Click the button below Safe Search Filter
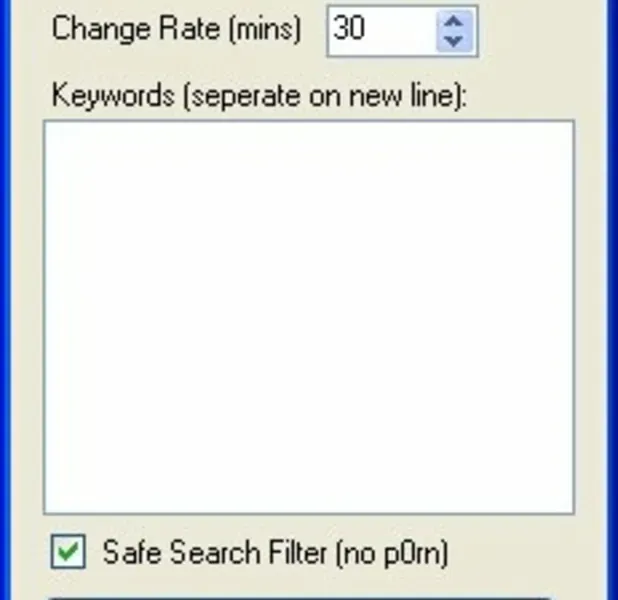The image size is (618, 600). coord(300,596)
